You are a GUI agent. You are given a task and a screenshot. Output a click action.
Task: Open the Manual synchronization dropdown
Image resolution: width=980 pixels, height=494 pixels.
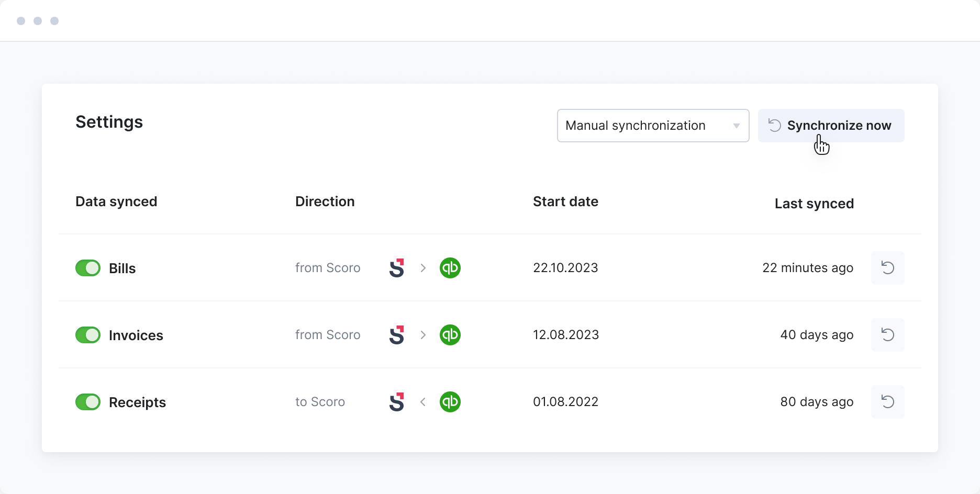click(x=653, y=126)
